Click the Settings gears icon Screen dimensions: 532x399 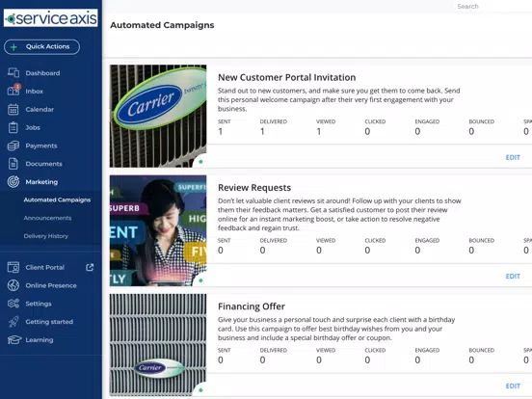pyautogui.click(x=13, y=304)
